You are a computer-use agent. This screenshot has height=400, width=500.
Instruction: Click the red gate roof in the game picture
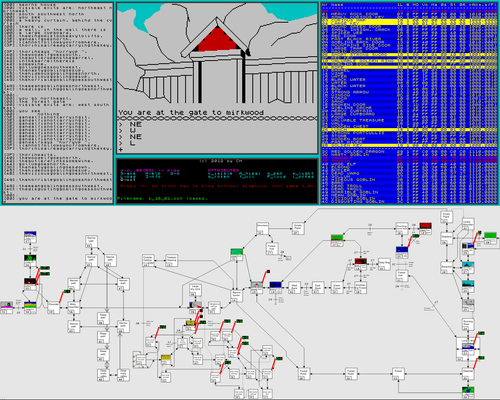coord(217,41)
